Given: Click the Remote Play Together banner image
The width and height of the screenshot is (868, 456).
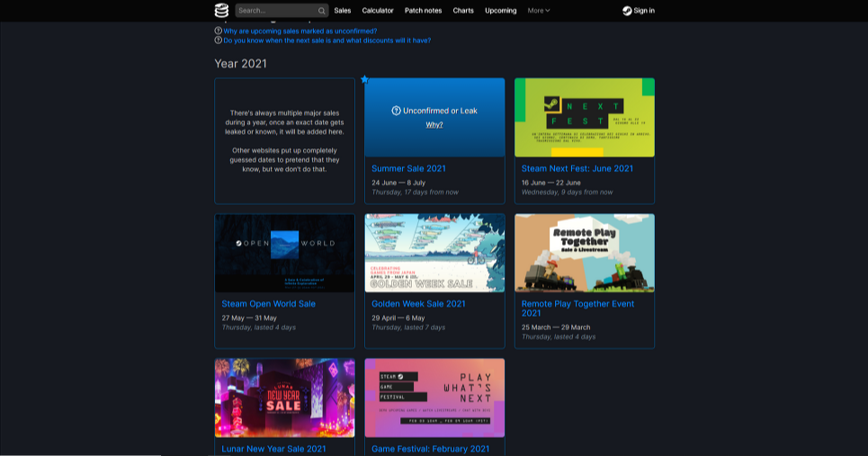Looking at the screenshot, I should pyautogui.click(x=585, y=253).
